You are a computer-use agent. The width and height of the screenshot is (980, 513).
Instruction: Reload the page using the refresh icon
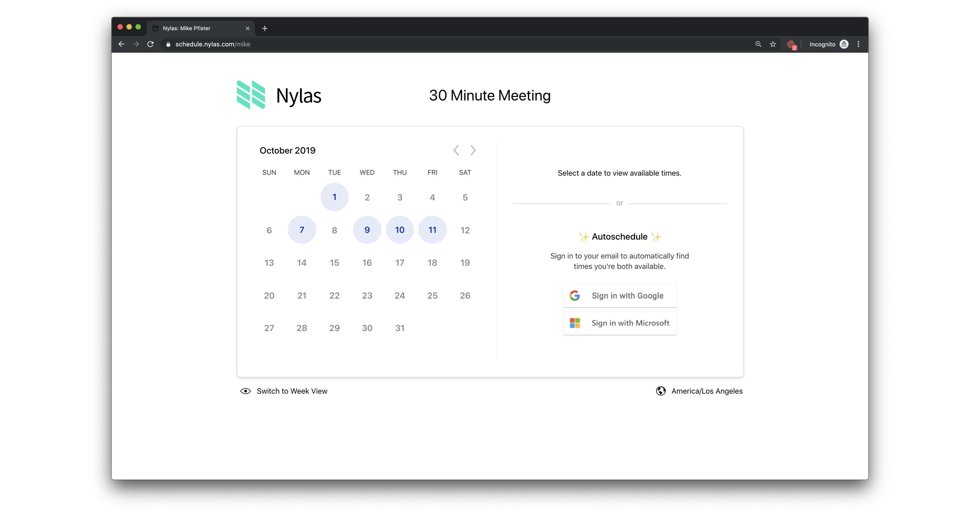150,44
